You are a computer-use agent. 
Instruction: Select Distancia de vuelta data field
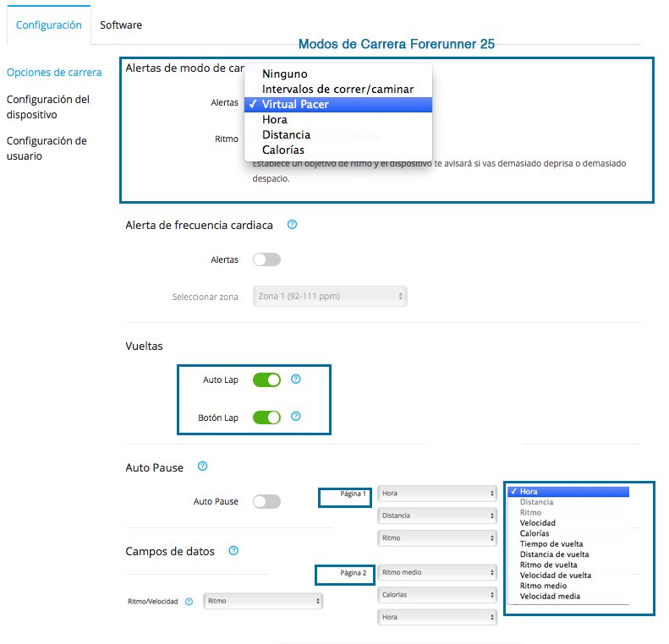pyautogui.click(x=568, y=554)
